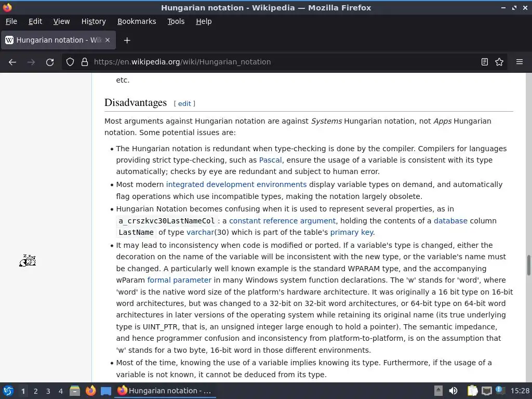Click the Firefox logo in title bar
532x399 pixels.
(7, 7)
